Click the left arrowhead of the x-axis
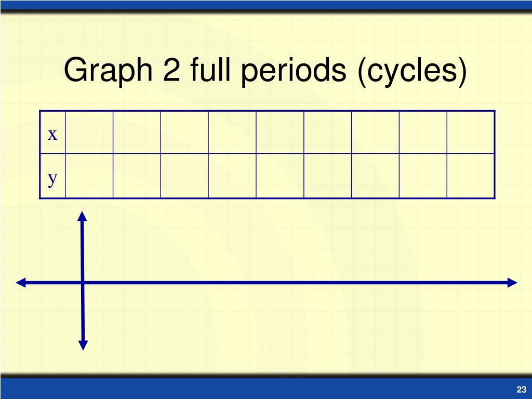This screenshot has width=532, height=399. coord(21,282)
